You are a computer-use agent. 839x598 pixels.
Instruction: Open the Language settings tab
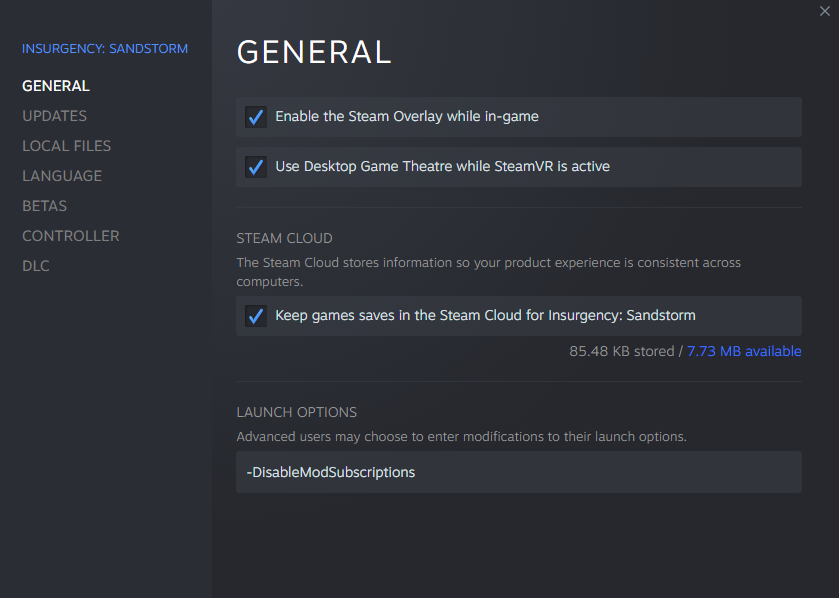coord(62,176)
